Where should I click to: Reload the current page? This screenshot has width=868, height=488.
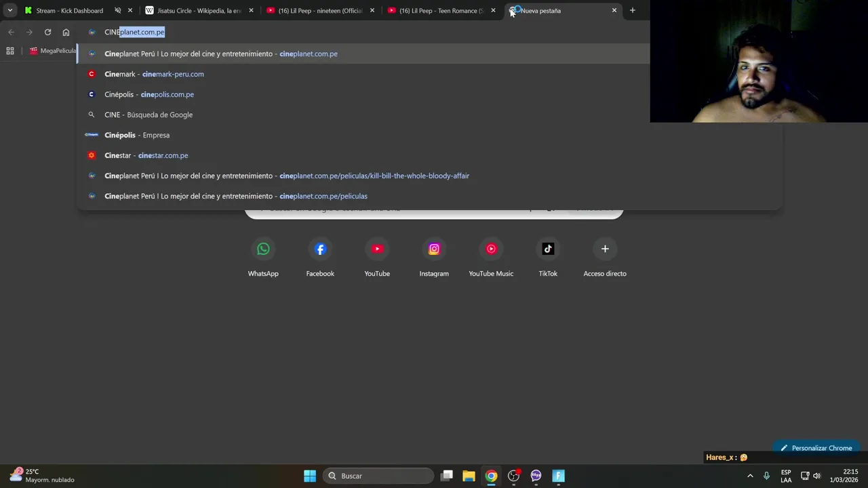tap(47, 32)
